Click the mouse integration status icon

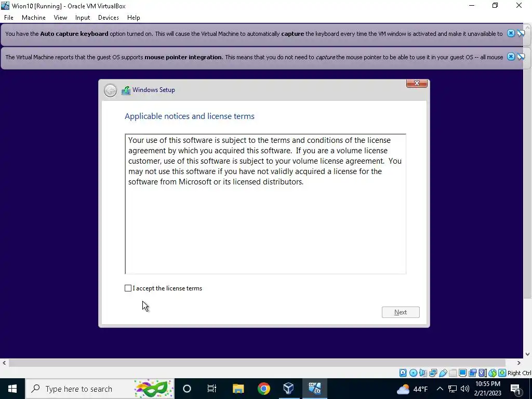[493, 373]
